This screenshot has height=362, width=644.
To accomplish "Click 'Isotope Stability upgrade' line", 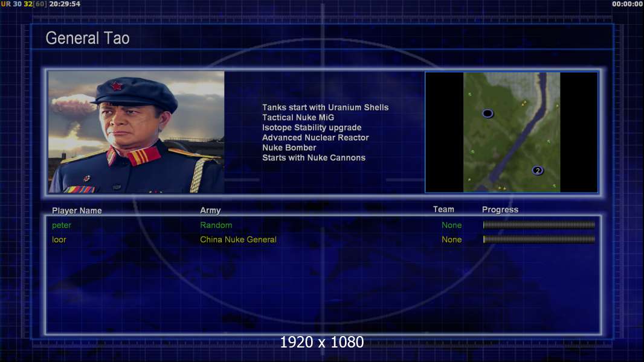I will [312, 127].
